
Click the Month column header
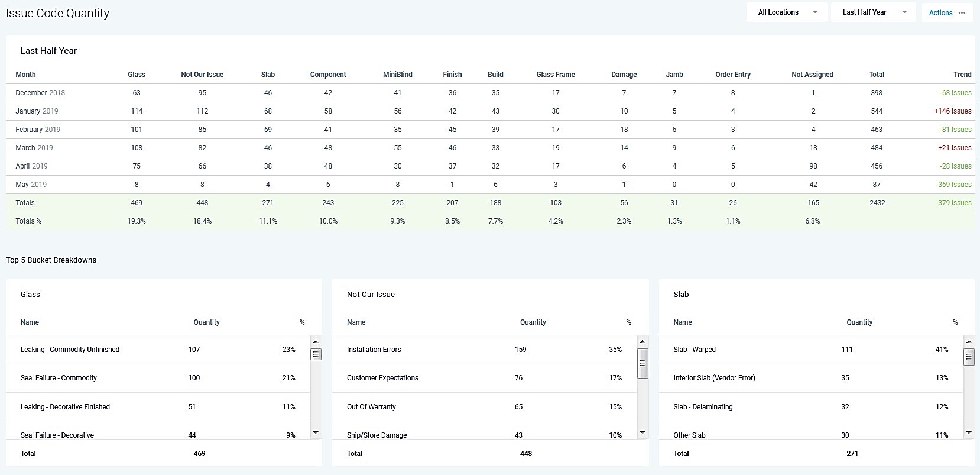pyautogui.click(x=25, y=75)
